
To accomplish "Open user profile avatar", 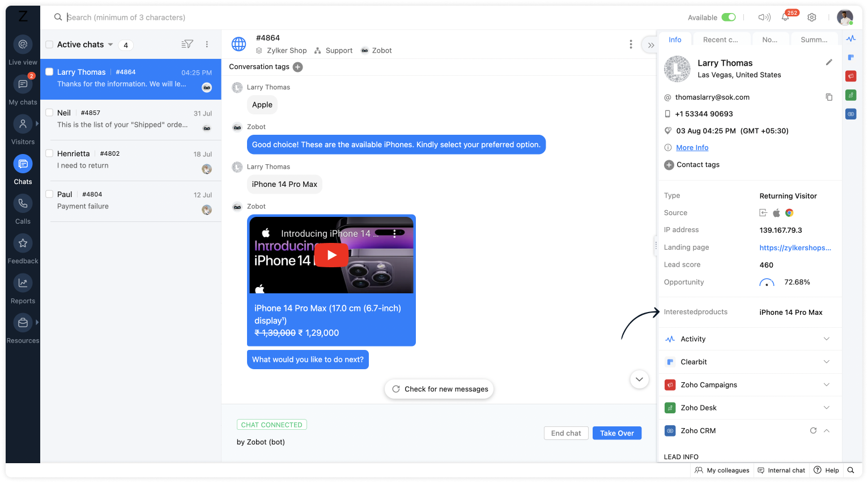I will [x=845, y=18].
